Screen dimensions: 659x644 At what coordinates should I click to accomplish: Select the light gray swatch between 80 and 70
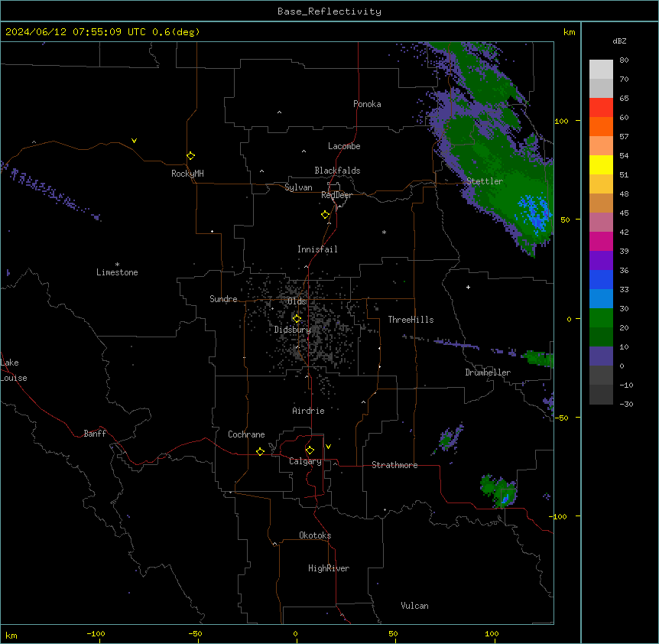[x=601, y=70]
